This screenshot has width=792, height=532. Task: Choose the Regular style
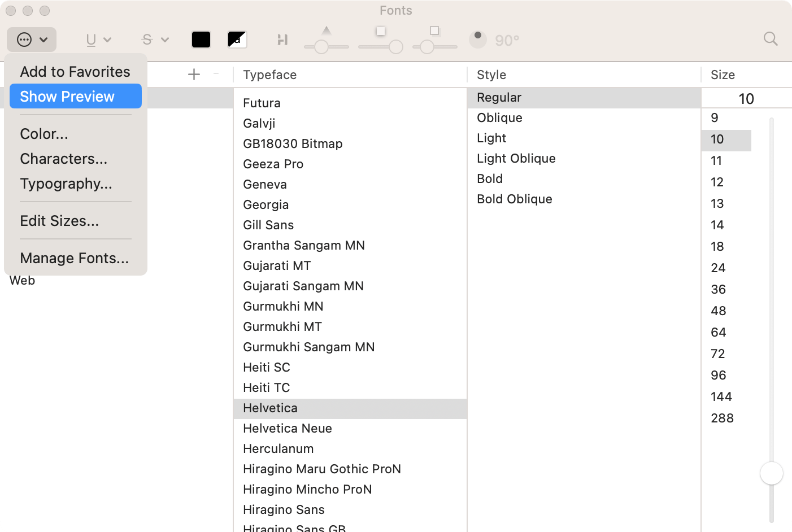(x=584, y=98)
